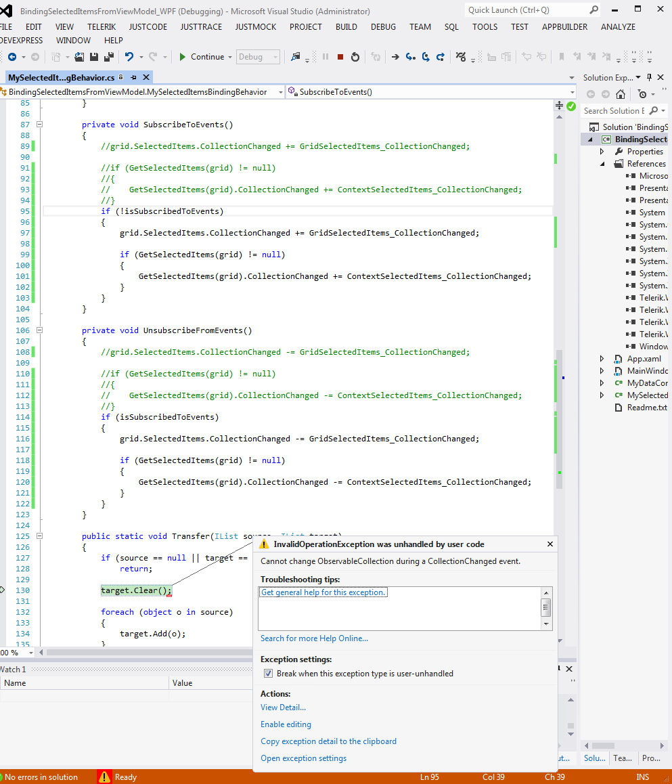Open the DEBUG menu
Viewport: 672px width, 784px height.
tap(383, 27)
